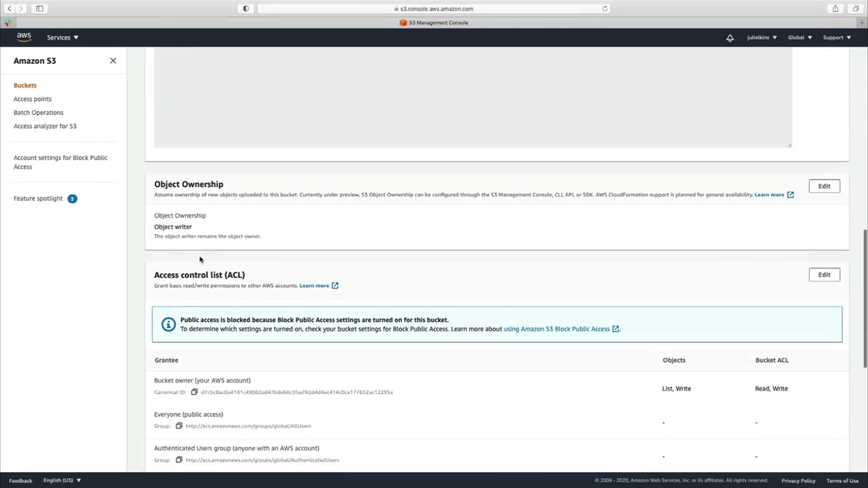Click 'Bucket owner (your AWS account)' grantee
868x488 pixels.
202,380
